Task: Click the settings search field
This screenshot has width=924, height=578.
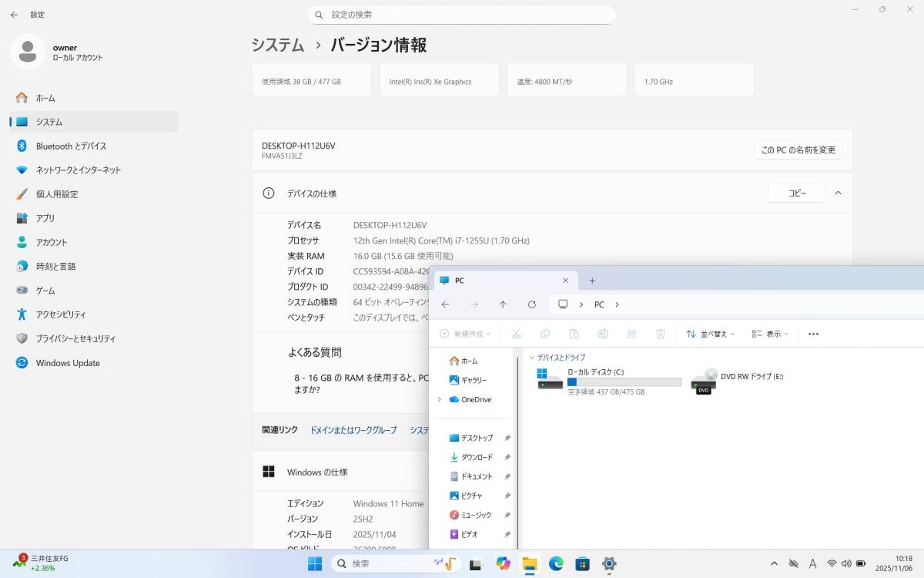Action: click(462, 15)
